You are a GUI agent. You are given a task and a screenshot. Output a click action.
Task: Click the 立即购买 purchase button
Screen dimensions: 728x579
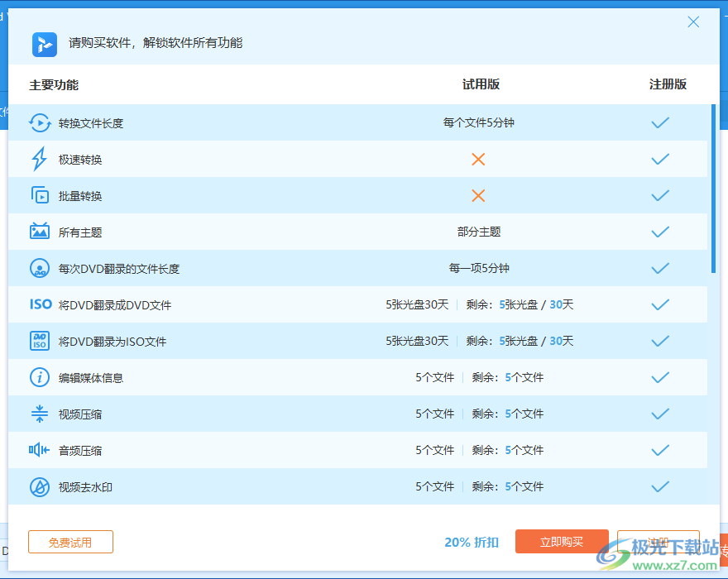tap(563, 542)
